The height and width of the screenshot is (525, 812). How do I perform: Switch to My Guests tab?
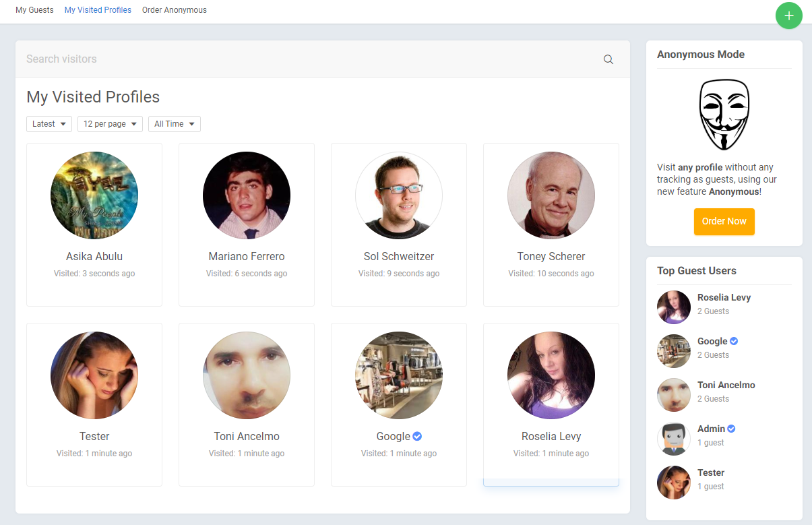coord(34,10)
